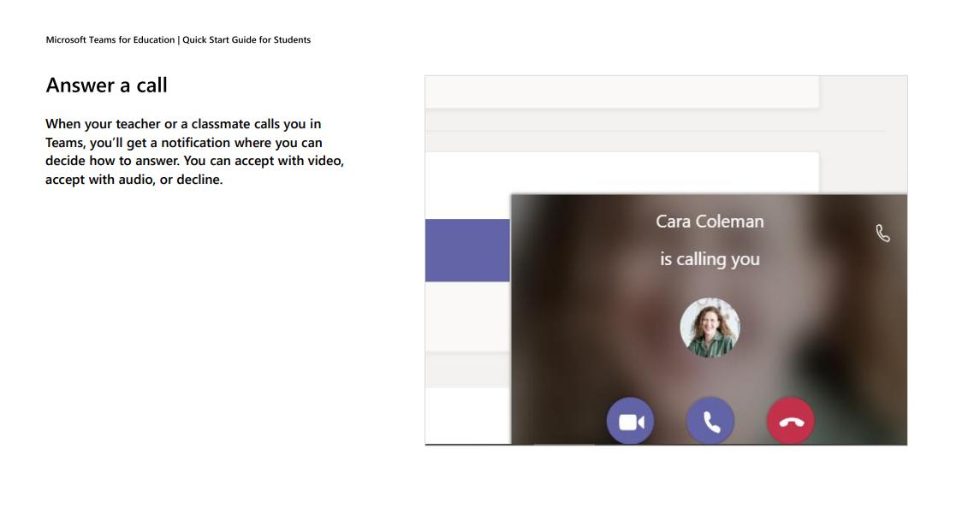Click the 'Answer a call' heading
980x520 pixels.
coord(106,85)
